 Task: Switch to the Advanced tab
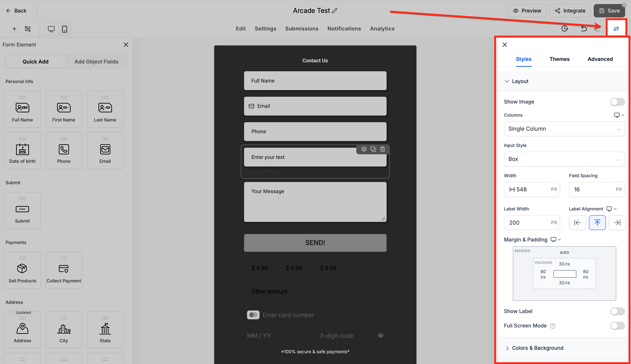(600, 59)
